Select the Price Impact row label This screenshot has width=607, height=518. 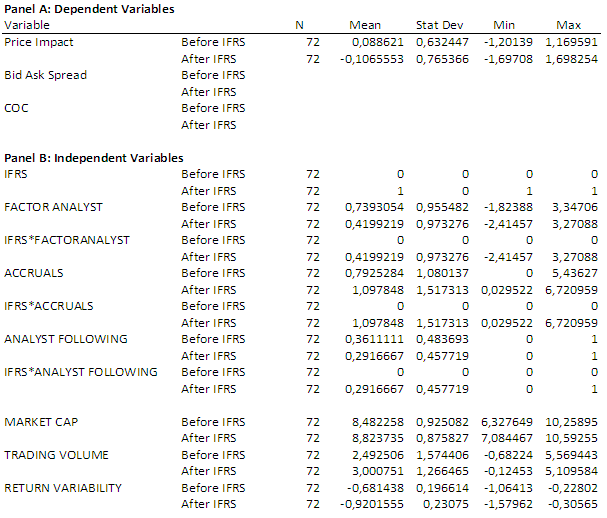(39, 43)
